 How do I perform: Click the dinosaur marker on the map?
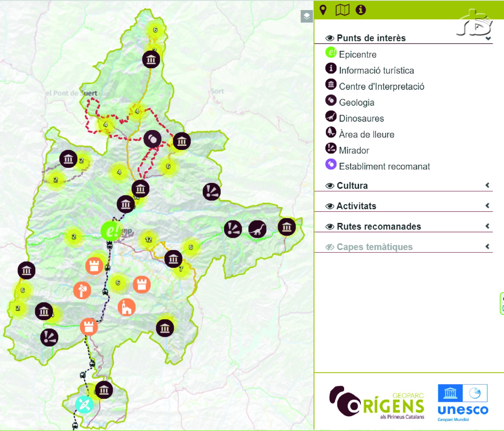pyautogui.click(x=257, y=229)
